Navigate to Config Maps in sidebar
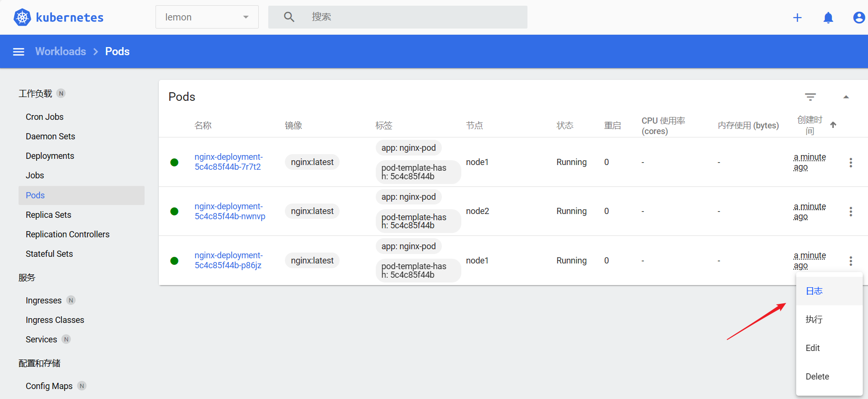This screenshot has width=868, height=399. [x=49, y=386]
